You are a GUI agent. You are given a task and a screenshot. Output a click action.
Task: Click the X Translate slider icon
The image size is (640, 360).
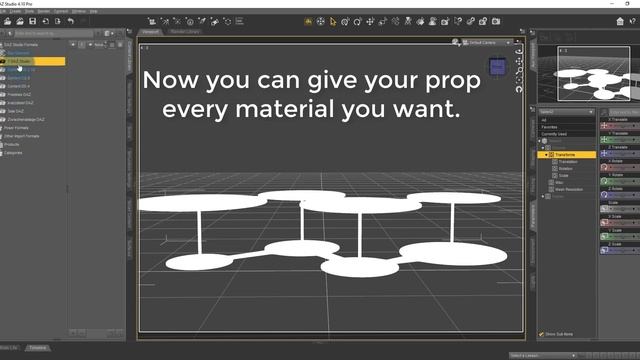pos(604,126)
